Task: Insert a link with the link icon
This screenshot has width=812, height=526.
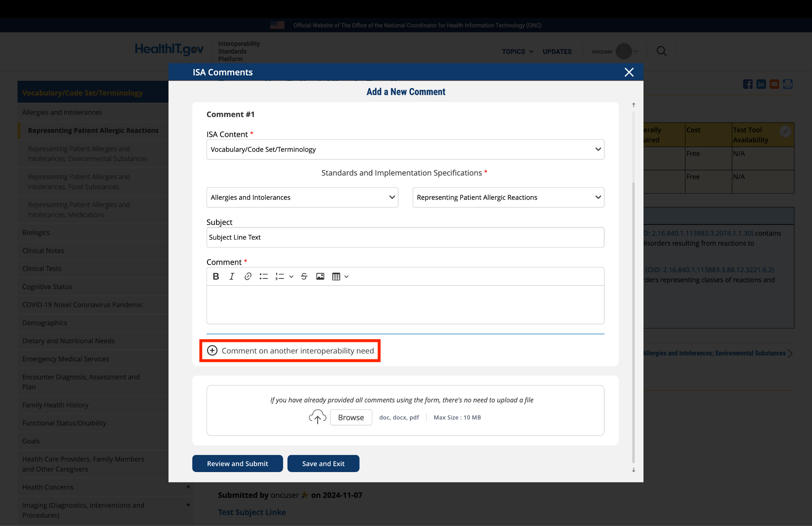Action: (x=248, y=276)
